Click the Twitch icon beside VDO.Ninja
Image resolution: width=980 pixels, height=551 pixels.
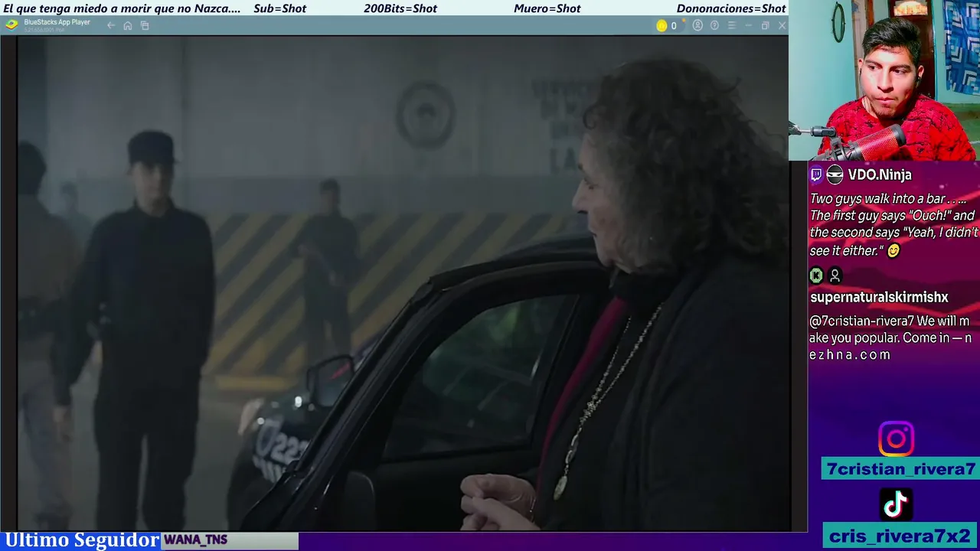[x=816, y=174]
